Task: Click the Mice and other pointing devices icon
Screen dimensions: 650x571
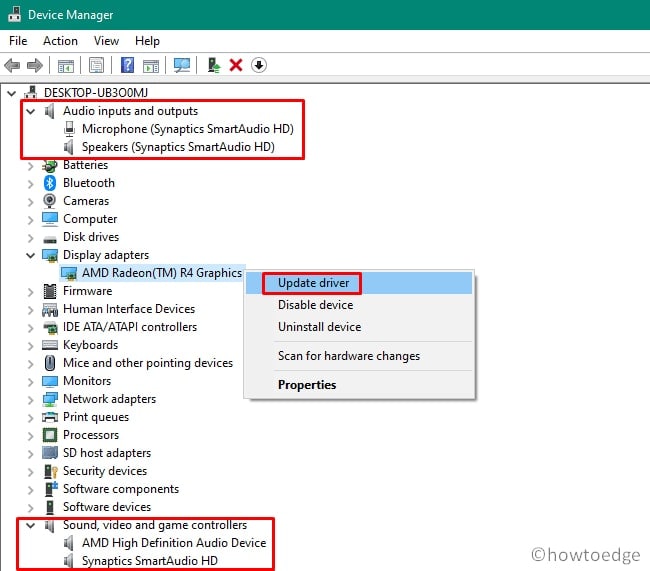Action: [50, 363]
